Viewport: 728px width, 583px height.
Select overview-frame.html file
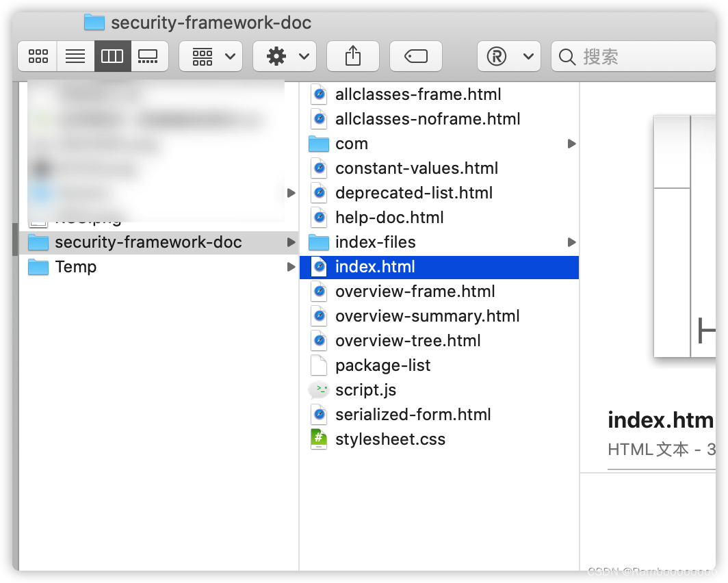point(439,291)
